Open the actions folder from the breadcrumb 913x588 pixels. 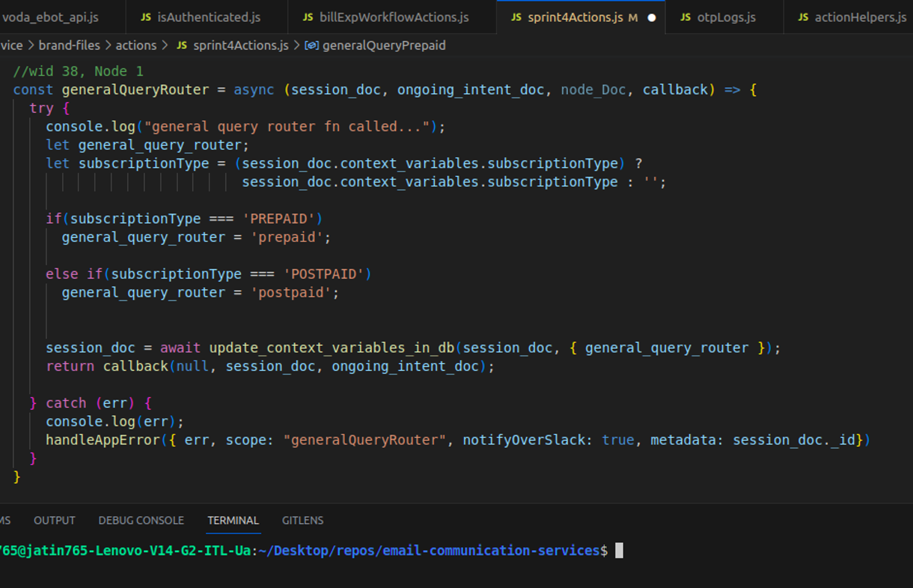(x=136, y=45)
